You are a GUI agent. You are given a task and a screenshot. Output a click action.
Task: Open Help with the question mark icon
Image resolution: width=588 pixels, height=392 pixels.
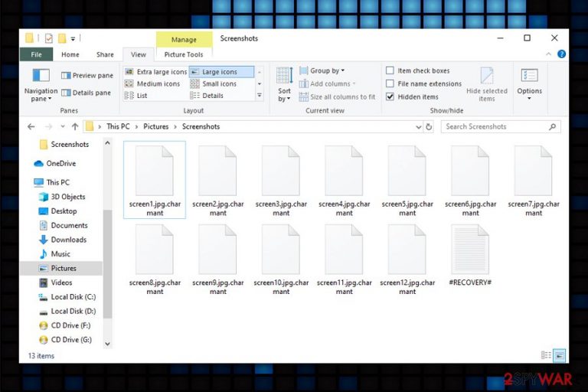click(561, 54)
